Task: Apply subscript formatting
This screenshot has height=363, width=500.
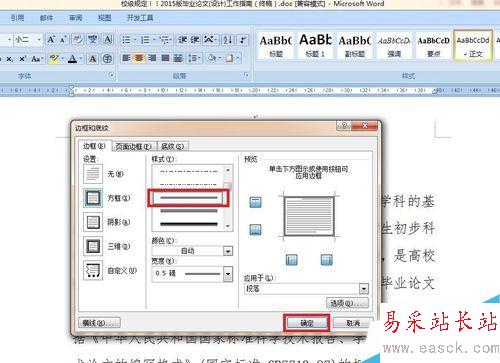Action: [10, 59]
